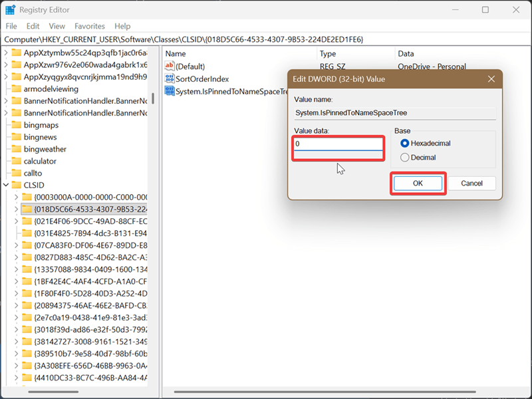This screenshot has height=399, width=532.
Task: Click folder icon of AppXztymbw55c24qp3qfb1jac0r6a key
Action: click(x=16, y=53)
